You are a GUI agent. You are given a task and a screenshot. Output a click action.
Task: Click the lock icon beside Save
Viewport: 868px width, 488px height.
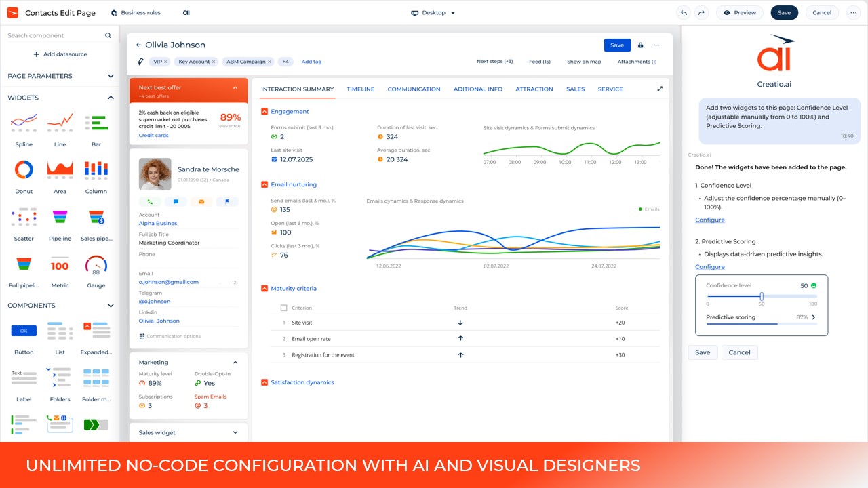point(640,45)
